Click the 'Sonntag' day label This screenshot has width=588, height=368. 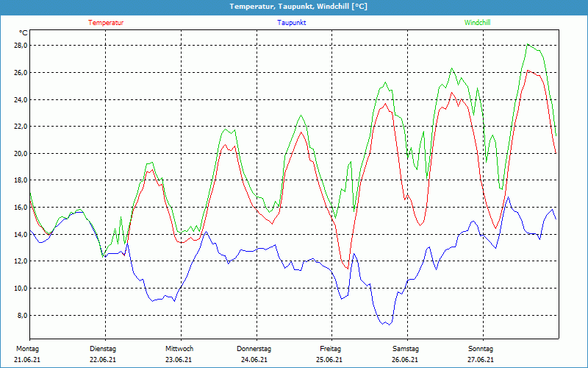click(x=481, y=349)
